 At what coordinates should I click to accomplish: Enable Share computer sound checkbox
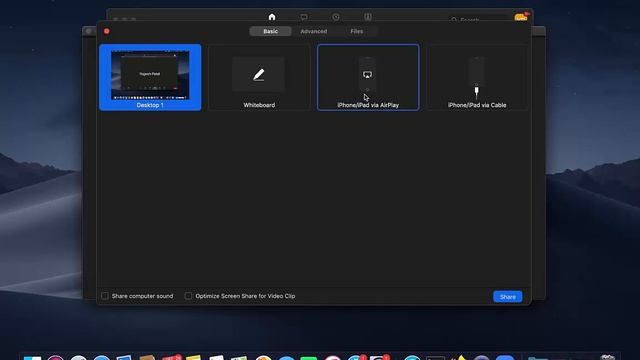105,296
